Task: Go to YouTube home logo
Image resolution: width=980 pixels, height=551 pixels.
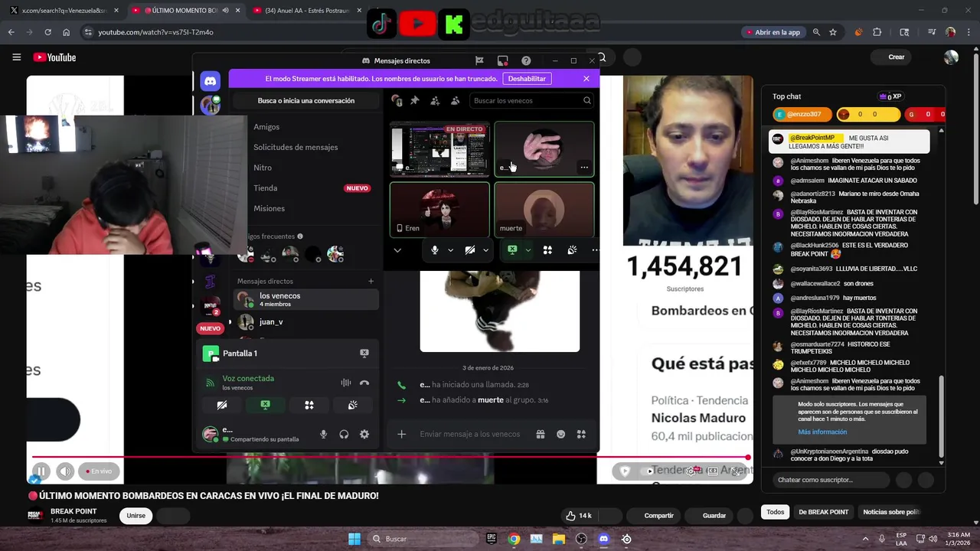Action: [54, 57]
